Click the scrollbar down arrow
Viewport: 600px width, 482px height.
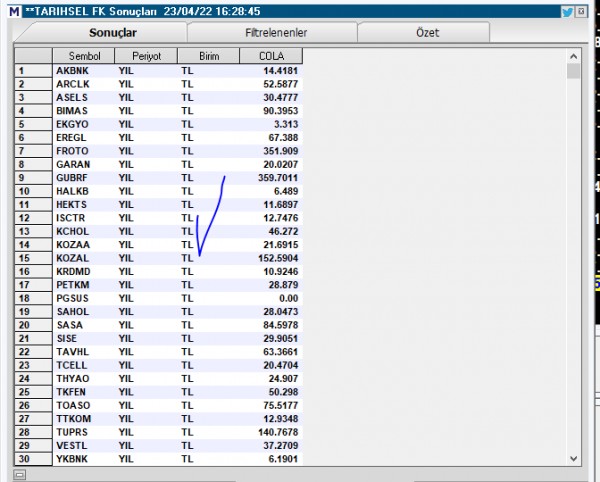point(573,458)
